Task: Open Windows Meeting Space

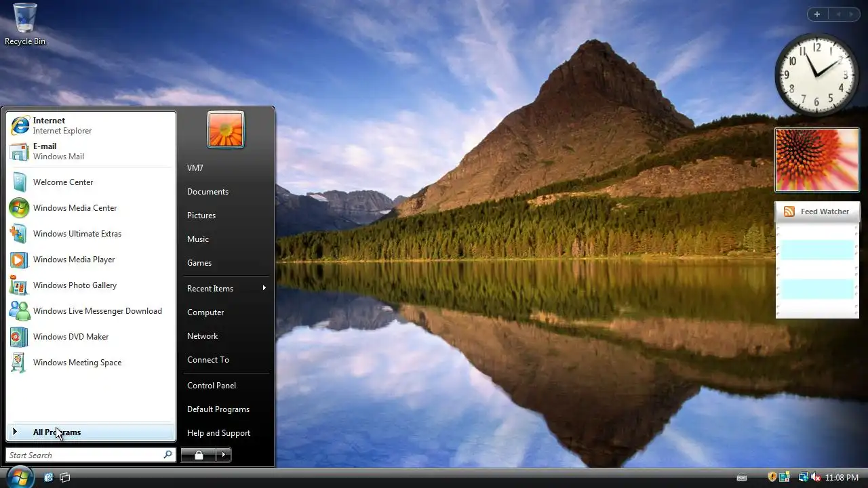Action: 91,363
